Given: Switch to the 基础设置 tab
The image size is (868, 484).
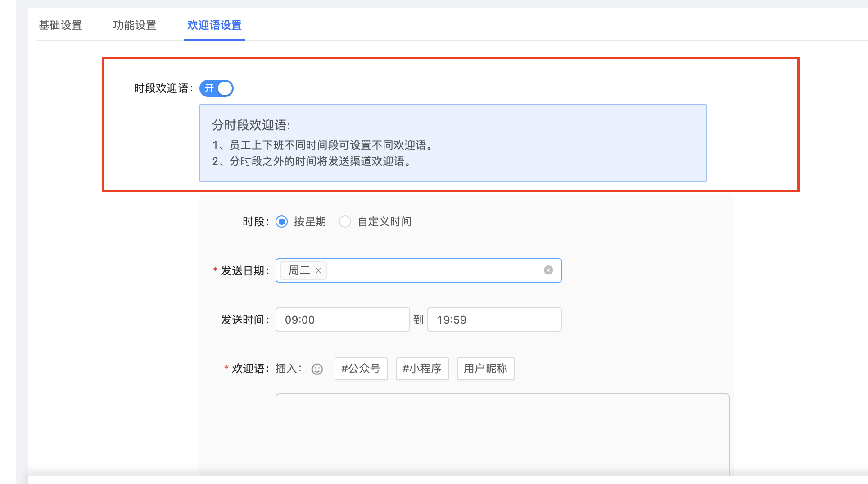Looking at the screenshot, I should [60, 25].
